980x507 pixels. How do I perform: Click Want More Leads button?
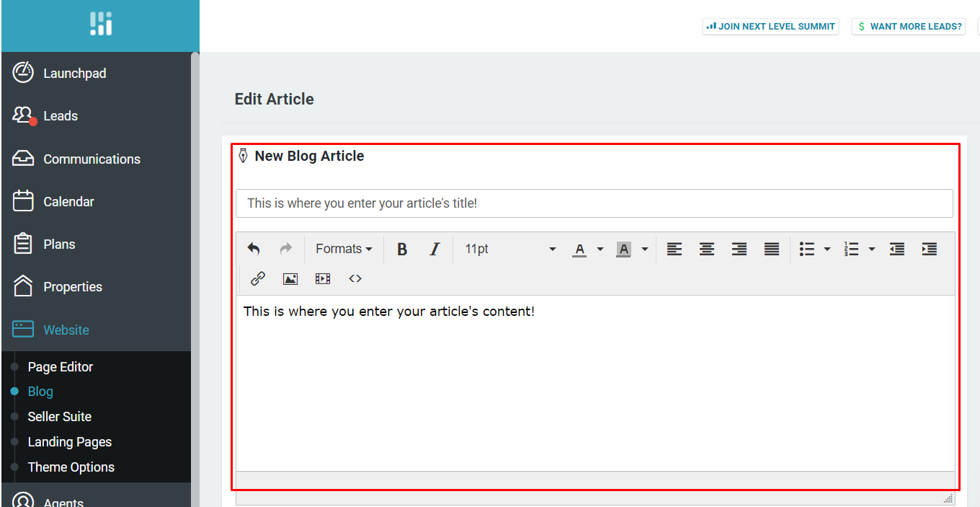tap(909, 26)
